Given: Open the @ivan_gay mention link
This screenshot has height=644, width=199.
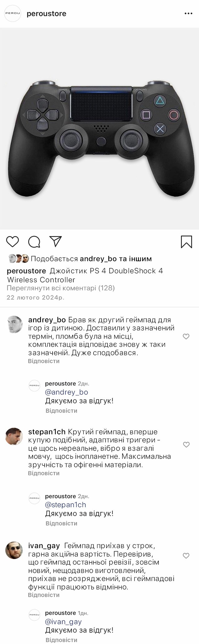Looking at the screenshot, I should click(63, 622).
